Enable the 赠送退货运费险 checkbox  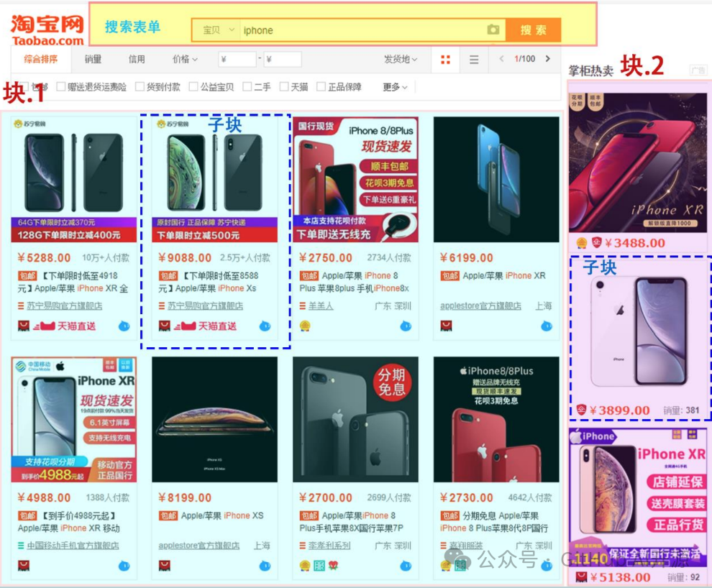(x=61, y=87)
